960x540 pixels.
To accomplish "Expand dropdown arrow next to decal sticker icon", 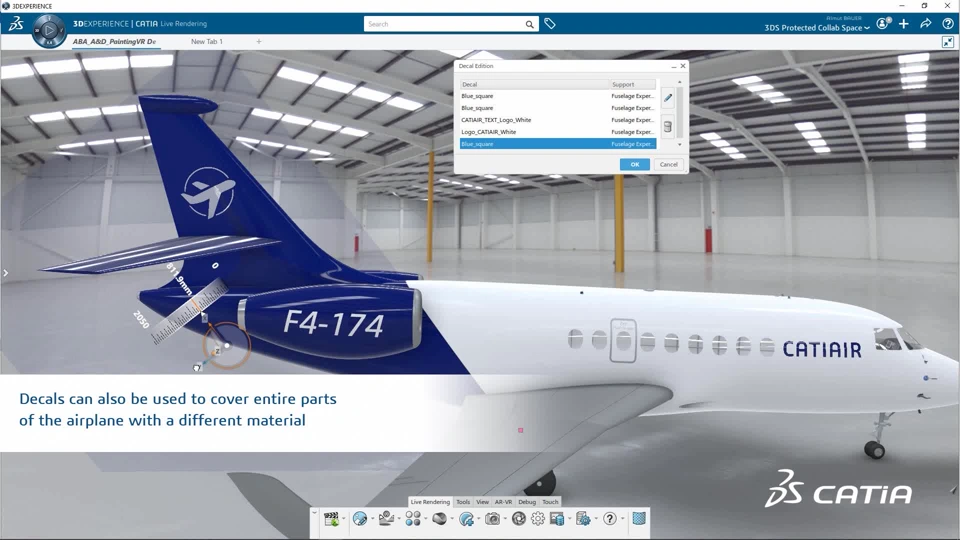I will pos(479,519).
